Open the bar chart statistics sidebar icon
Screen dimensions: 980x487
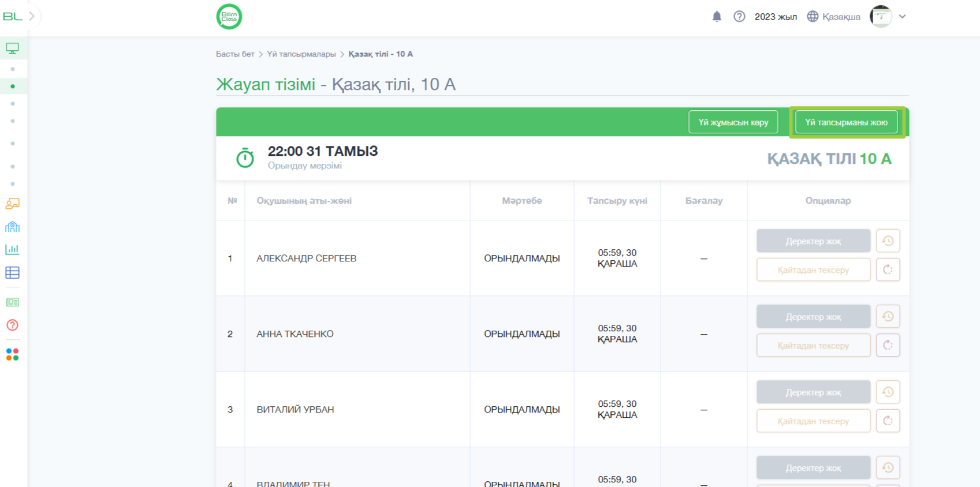[x=12, y=249]
